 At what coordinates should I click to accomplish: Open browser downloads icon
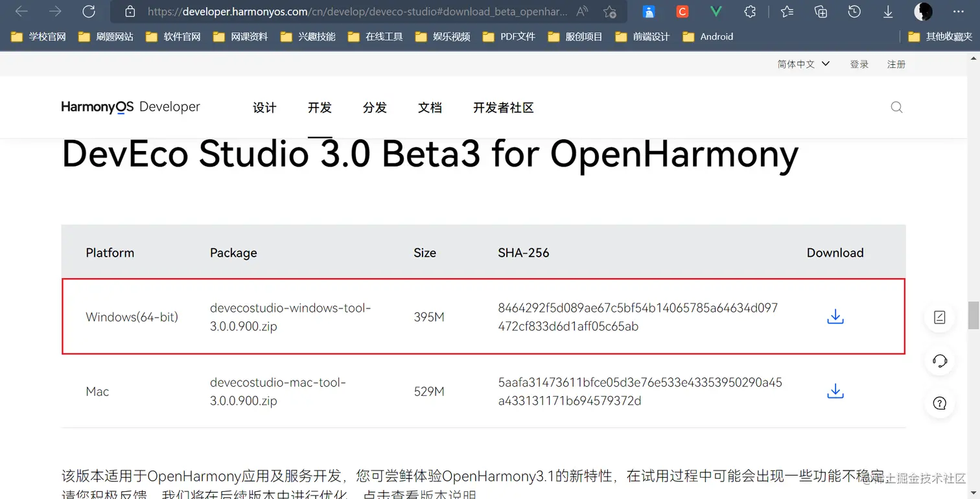tap(888, 12)
